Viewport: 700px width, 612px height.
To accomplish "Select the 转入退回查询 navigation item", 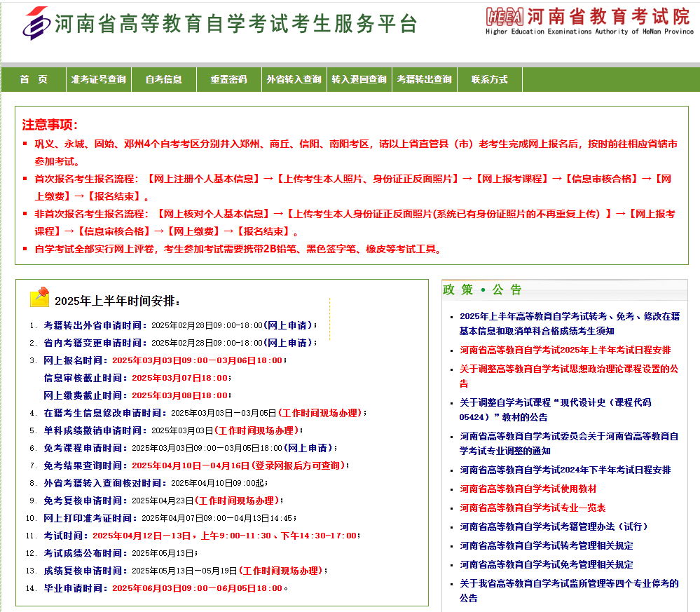I will (x=359, y=79).
